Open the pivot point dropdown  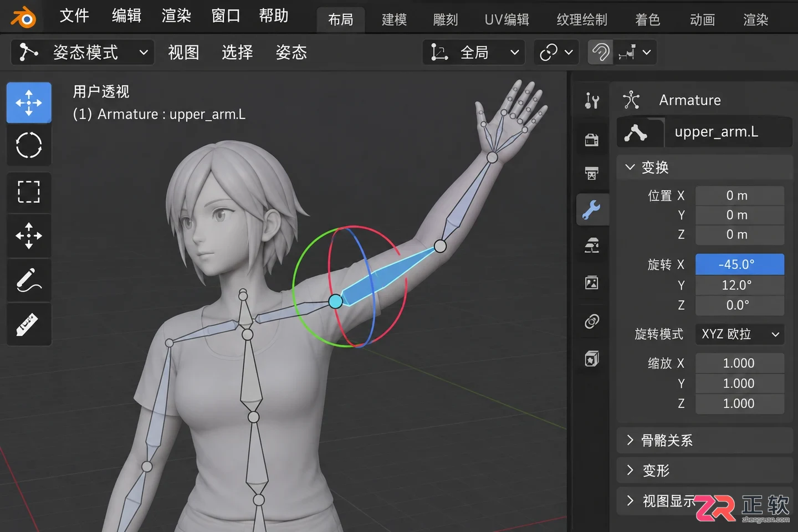coord(556,52)
